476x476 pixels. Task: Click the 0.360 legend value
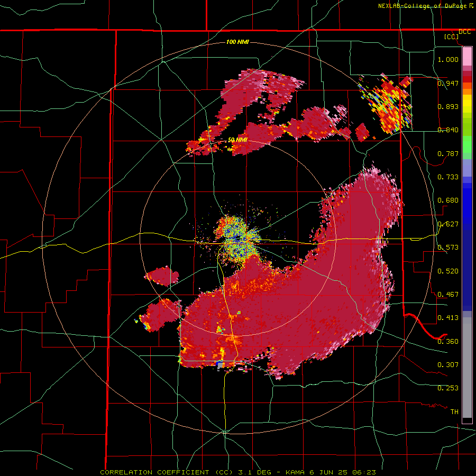448,342
